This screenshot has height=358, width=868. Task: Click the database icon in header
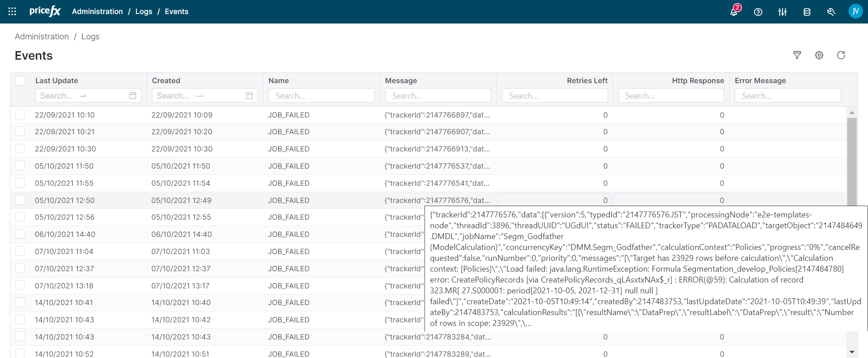(x=807, y=12)
